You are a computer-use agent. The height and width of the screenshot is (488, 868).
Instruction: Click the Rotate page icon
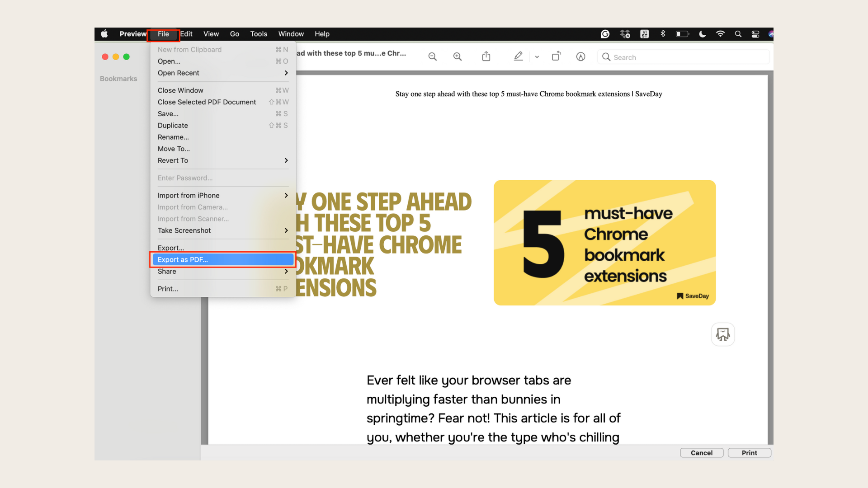click(556, 56)
